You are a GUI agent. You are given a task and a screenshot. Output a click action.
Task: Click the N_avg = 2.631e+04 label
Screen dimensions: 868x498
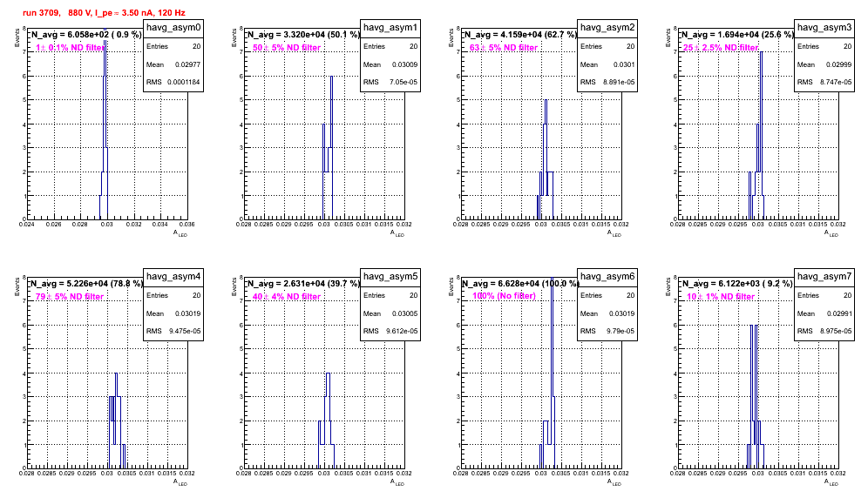[x=304, y=283]
